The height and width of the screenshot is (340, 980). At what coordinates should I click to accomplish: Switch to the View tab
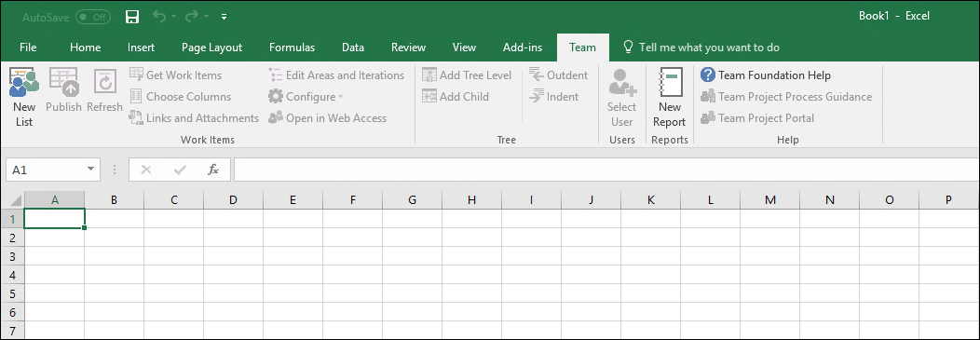[x=464, y=48]
